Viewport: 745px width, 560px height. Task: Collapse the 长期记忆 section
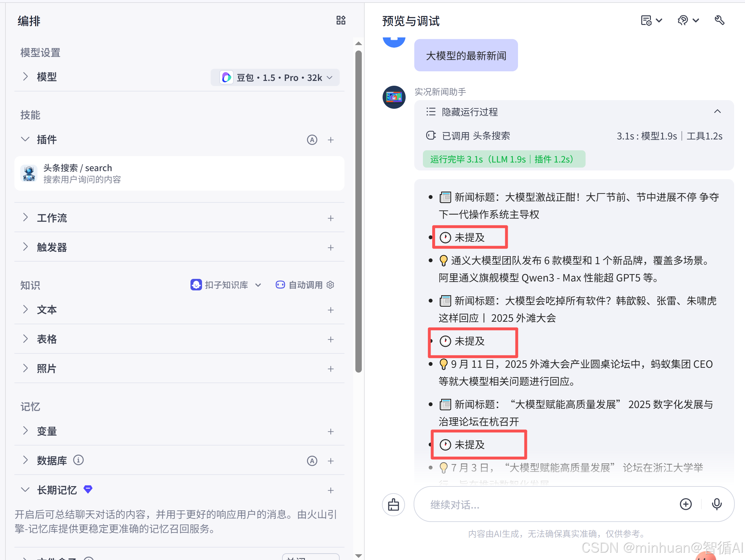tap(25, 490)
